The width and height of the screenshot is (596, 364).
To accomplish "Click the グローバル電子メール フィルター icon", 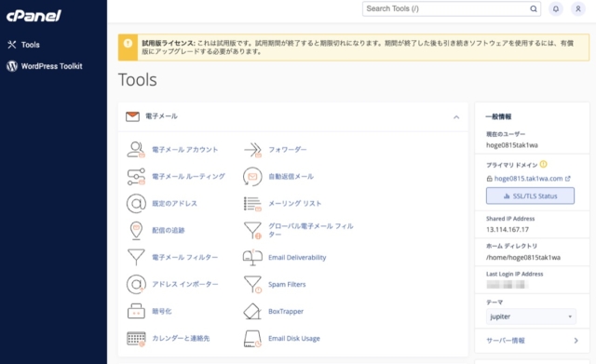I will tap(252, 230).
